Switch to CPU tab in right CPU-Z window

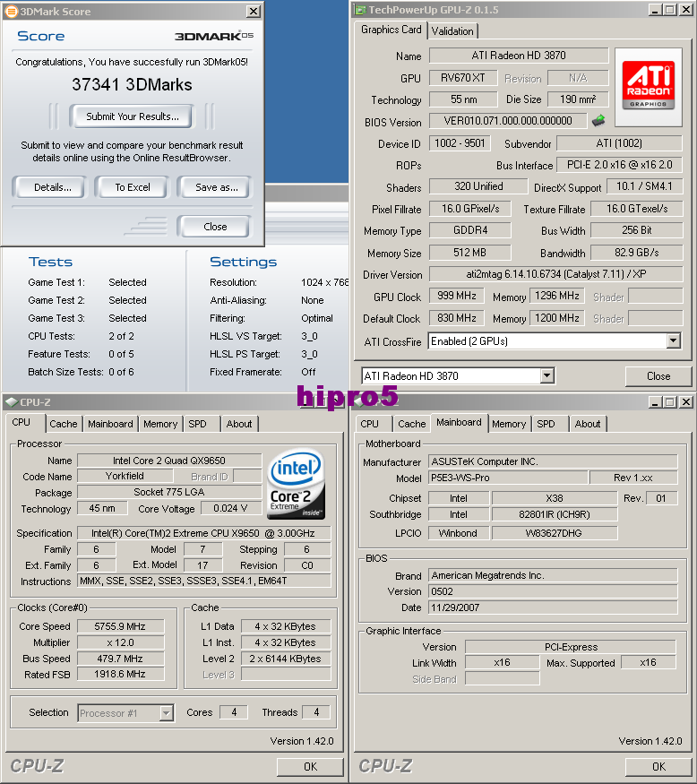(369, 424)
